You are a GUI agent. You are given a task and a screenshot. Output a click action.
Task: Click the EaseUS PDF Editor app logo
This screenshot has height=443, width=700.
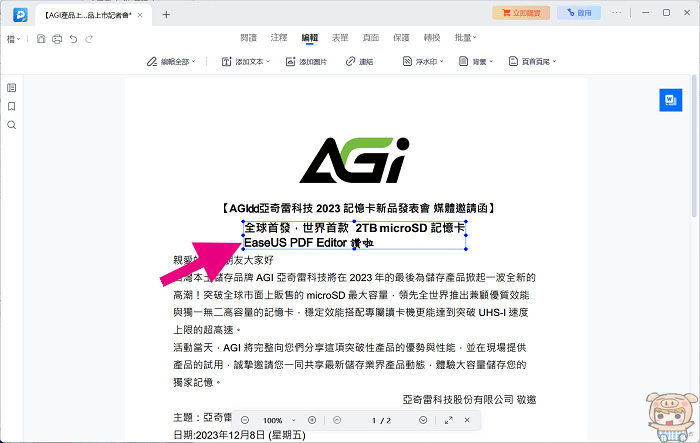pos(20,15)
